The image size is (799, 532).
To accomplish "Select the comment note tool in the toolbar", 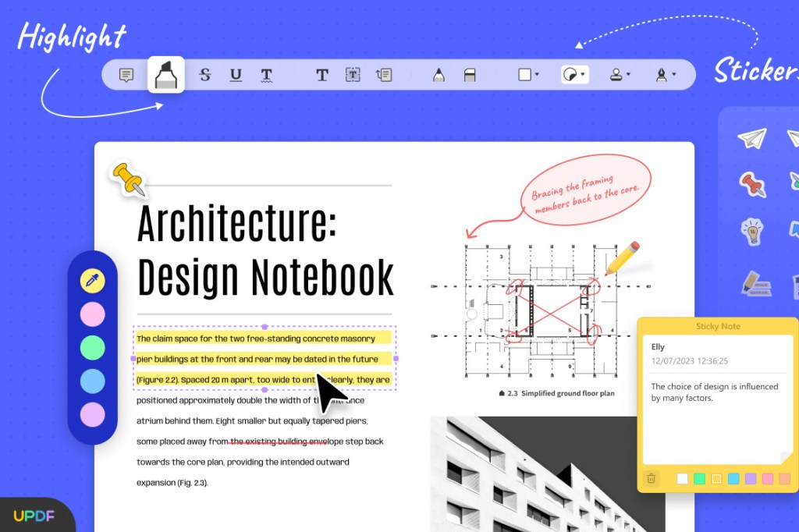I will pos(126,76).
